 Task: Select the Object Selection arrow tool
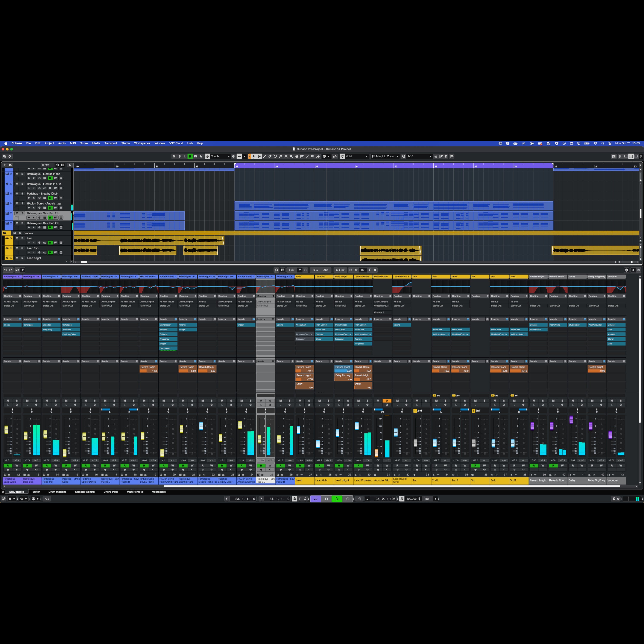(254, 156)
